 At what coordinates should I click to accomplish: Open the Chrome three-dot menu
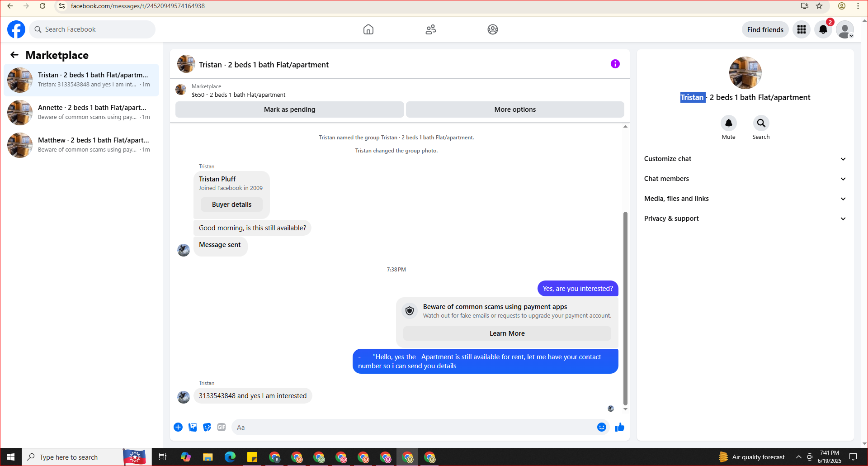[x=858, y=6]
